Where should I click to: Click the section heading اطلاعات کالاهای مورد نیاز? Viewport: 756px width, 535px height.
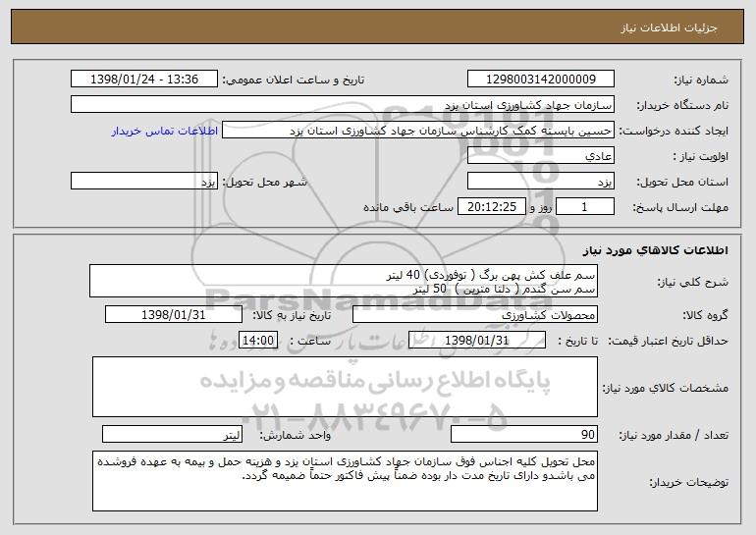(x=655, y=250)
